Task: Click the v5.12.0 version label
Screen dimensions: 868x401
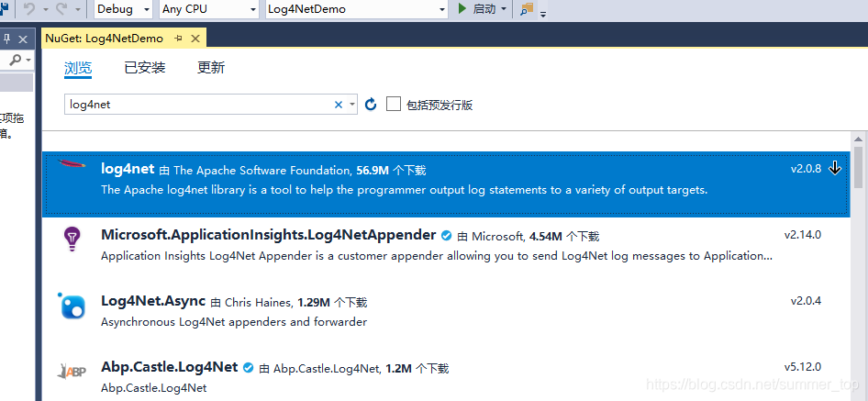Action: [x=803, y=367]
